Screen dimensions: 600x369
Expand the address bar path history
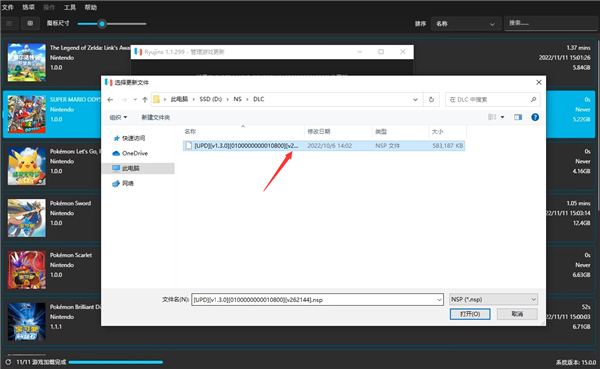[415, 100]
